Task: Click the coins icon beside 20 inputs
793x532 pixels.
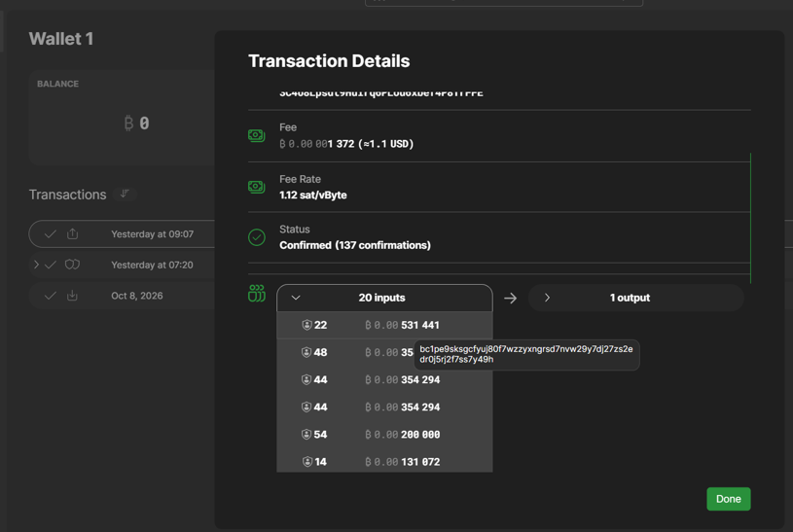Action: point(257,294)
